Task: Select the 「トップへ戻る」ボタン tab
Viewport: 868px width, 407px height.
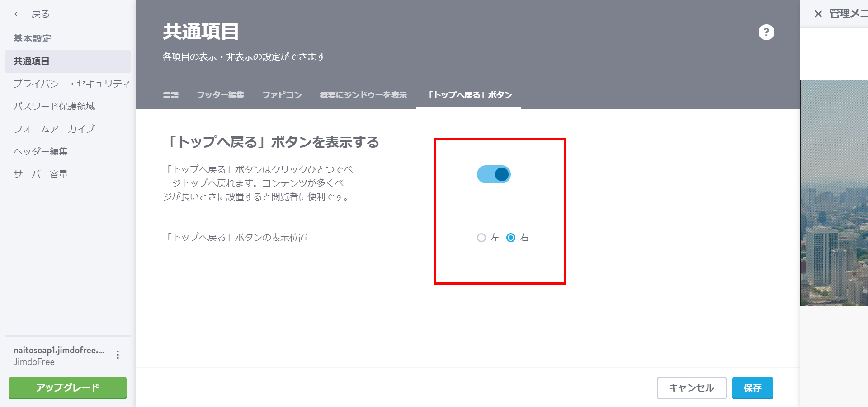Action: 469,95
